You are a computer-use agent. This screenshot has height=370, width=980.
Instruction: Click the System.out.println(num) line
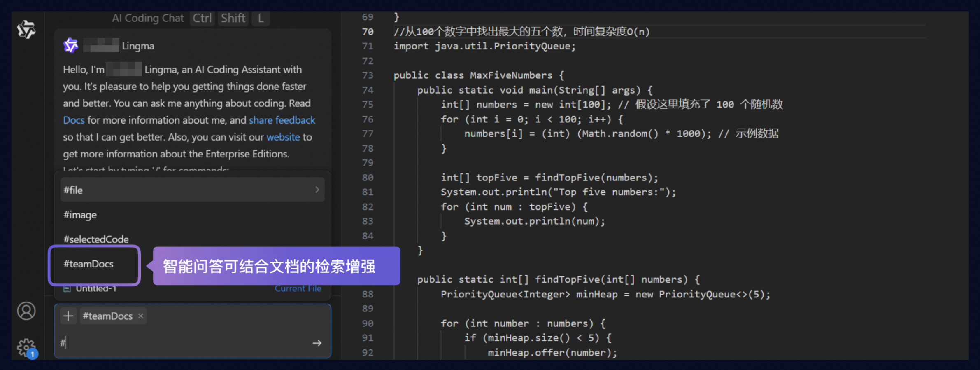tap(535, 221)
